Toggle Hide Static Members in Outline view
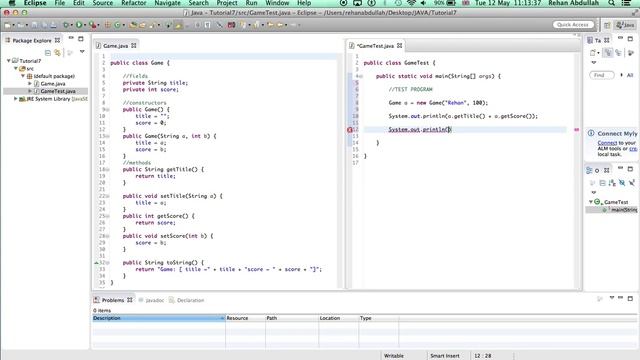Image resolution: width=640 pixels, height=360 pixels. [632, 182]
